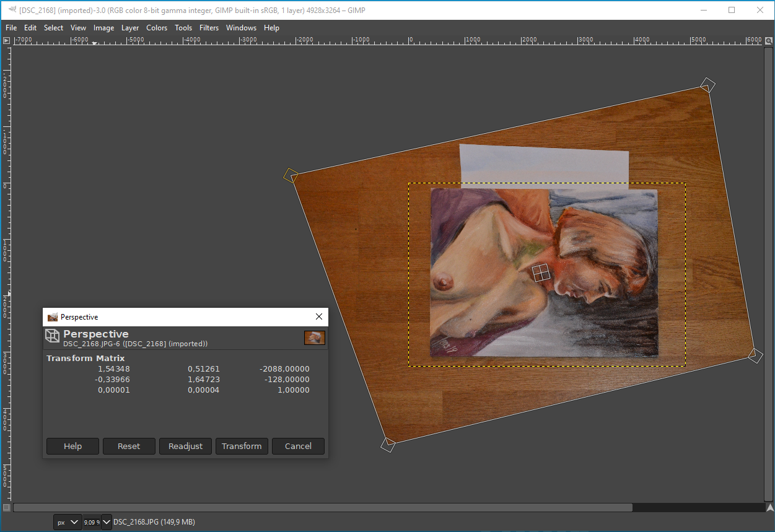Click the perspective center pivot handle
Viewport: 775px width, 532px height.
coord(541,273)
